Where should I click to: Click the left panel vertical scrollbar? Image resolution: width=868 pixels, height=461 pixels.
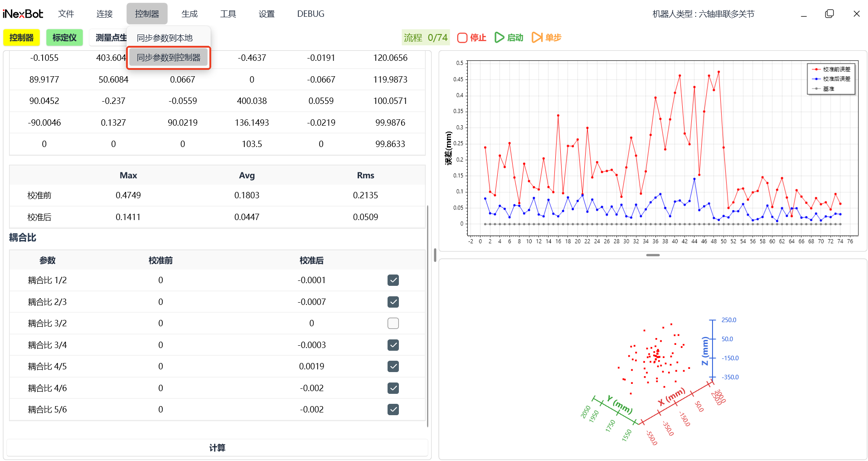[x=428, y=316]
